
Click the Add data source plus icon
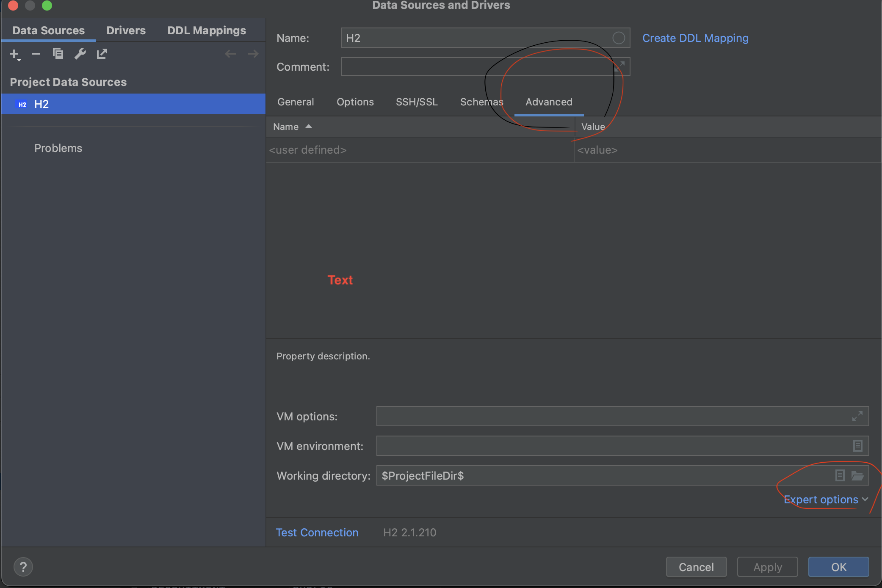[15, 54]
